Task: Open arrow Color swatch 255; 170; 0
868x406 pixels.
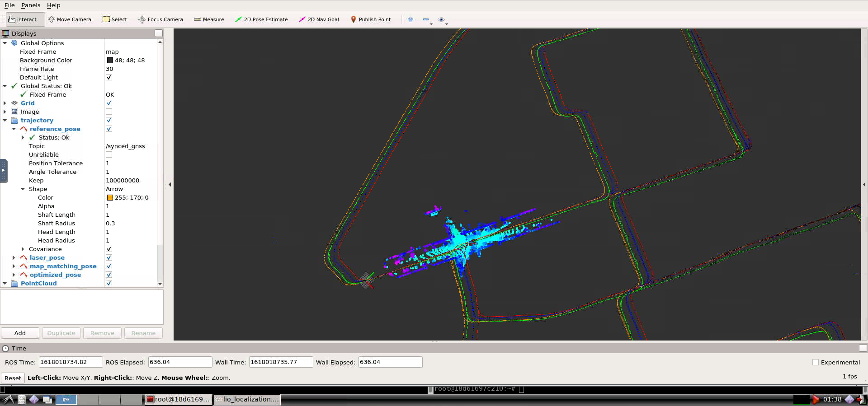Action: (110, 197)
